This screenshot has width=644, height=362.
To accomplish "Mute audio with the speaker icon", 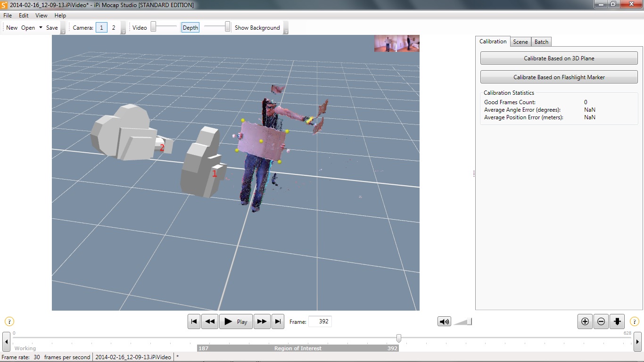I will click(x=444, y=321).
